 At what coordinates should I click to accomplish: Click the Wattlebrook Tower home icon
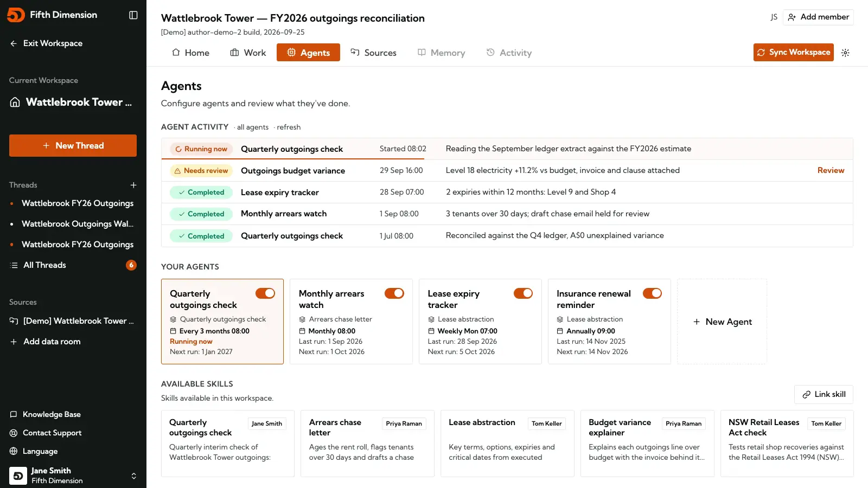pos(15,102)
